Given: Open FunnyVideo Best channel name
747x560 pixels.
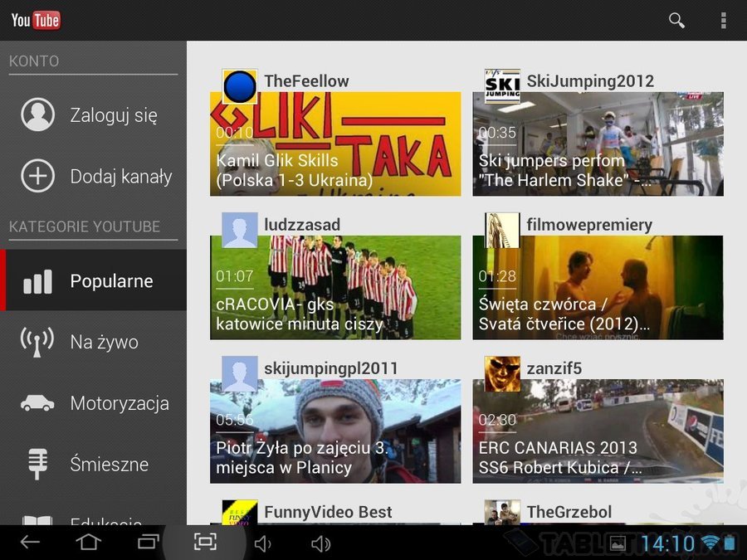Looking at the screenshot, I should (x=328, y=512).
